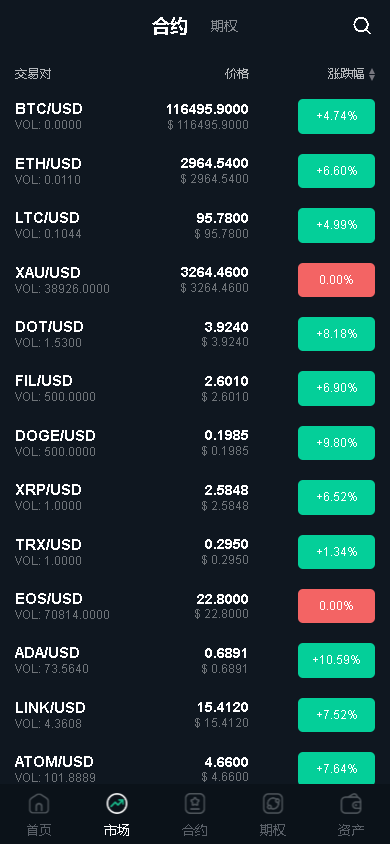Select the 合约 top tab
Viewport: 390px width, 844px height.
(169, 26)
